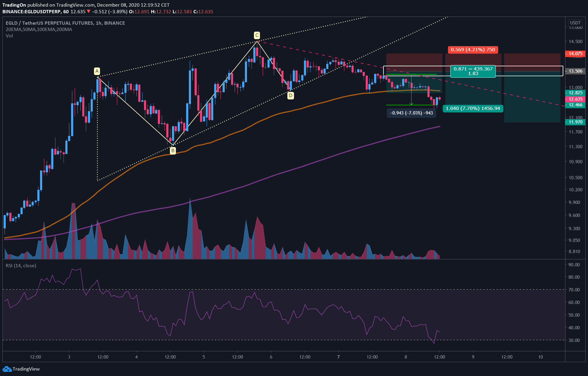588x376 pixels.
Task: Click the red 14.075 price axis label
Action: 575,54
